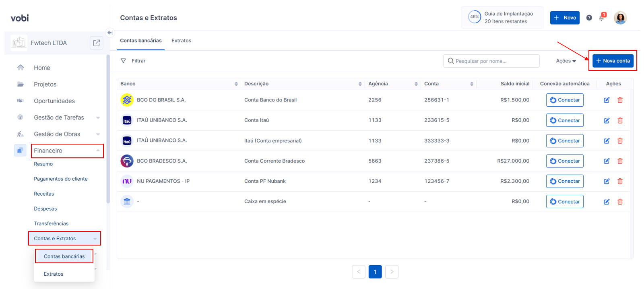Go to previous page arrow
The height and width of the screenshot is (289, 644).
359,272
